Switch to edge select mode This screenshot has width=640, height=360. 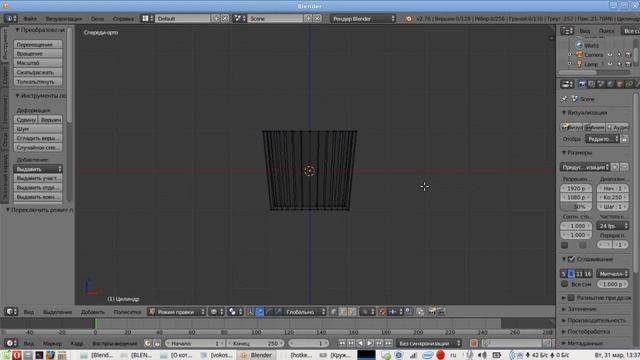pos(343,312)
